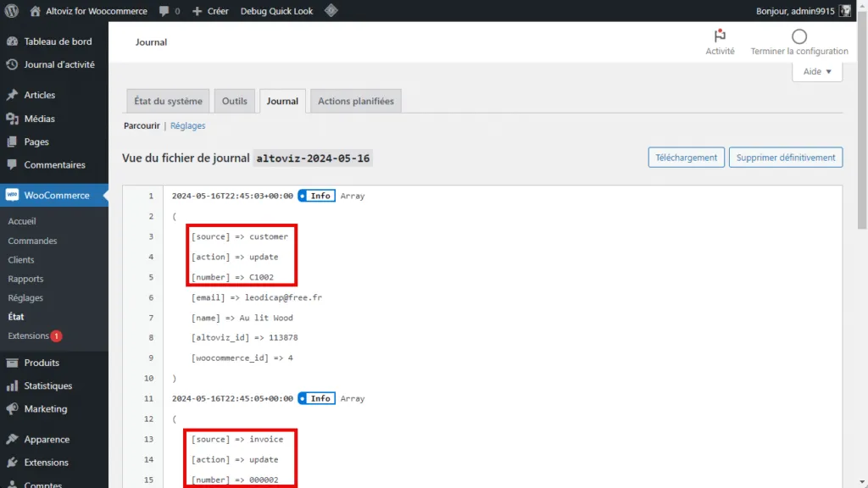Click the Produits box icon
This screenshot has width=868, height=488.
[x=12, y=363]
